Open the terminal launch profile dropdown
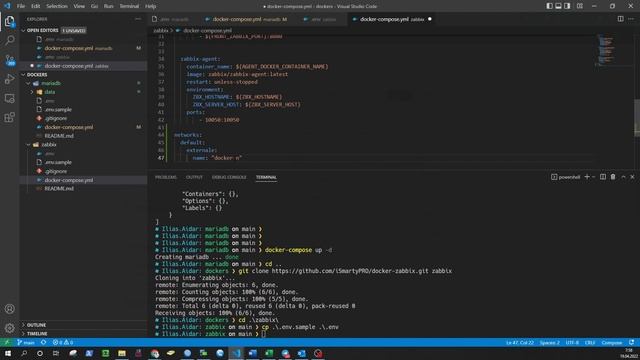 coord(594,177)
